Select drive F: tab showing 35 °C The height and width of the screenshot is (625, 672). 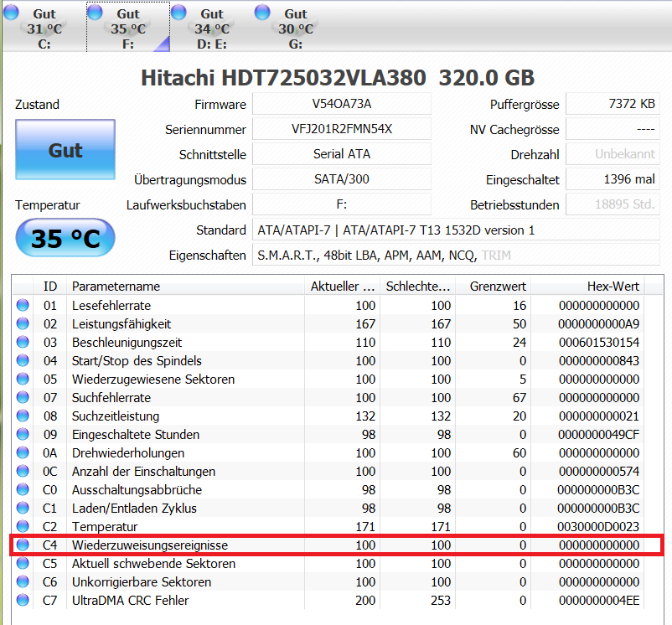tap(128, 27)
